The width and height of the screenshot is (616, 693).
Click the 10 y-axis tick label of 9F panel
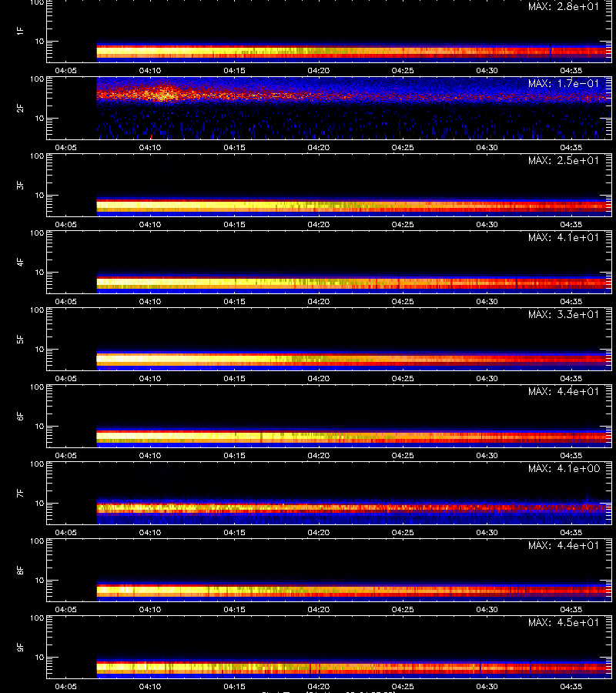[x=40, y=658]
